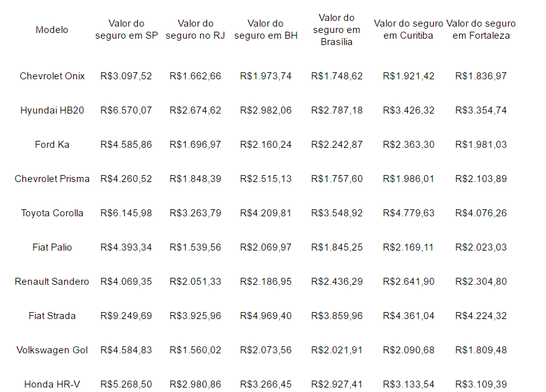Select the Valor do seguro em Brasília header
The image size is (546, 392).
[336, 30]
